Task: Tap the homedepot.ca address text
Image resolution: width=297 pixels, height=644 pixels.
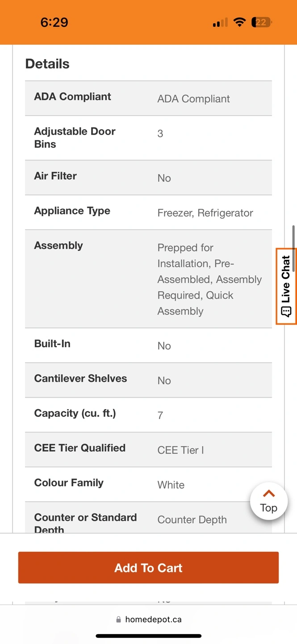Action: (153, 619)
